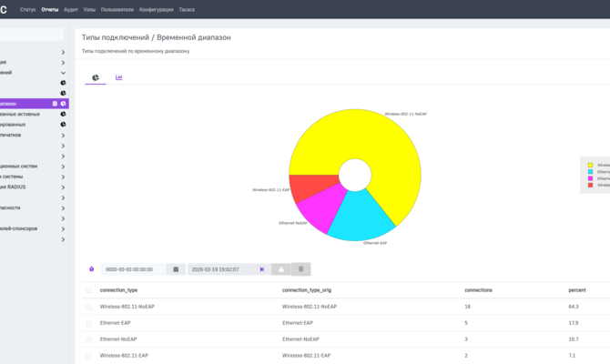Click the skip-to-end icon beside end date
This screenshot has width=610, height=364.
(x=262, y=269)
